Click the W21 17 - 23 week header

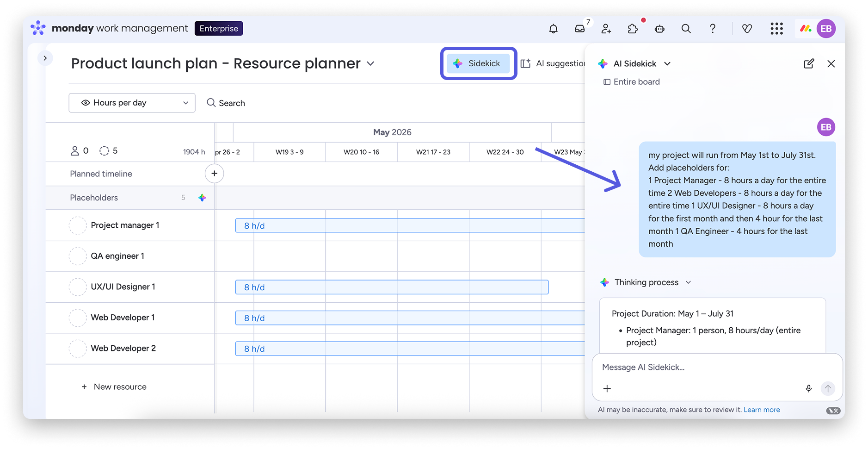click(x=433, y=152)
